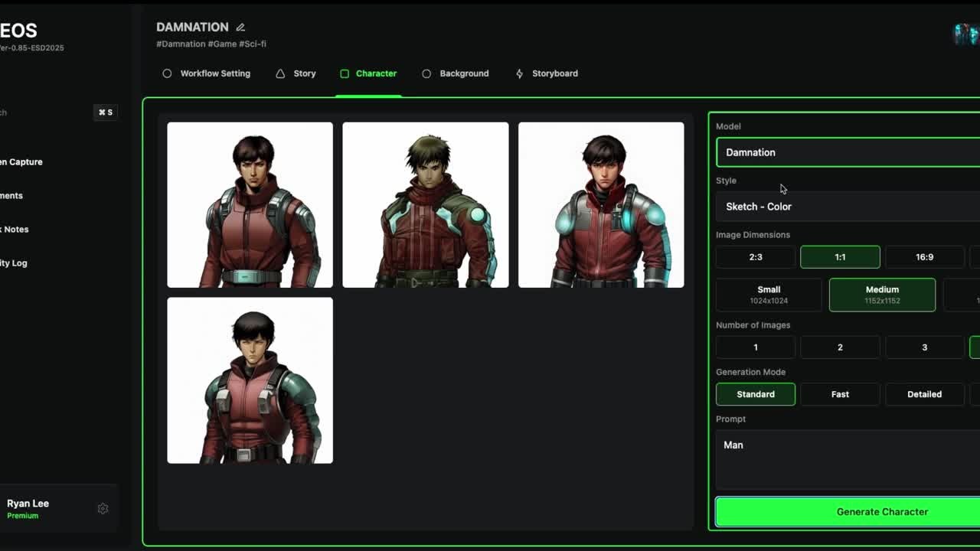Click the Prompt field containing Man
This screenshot has height=551, width=980.
(x=848, y=460)
